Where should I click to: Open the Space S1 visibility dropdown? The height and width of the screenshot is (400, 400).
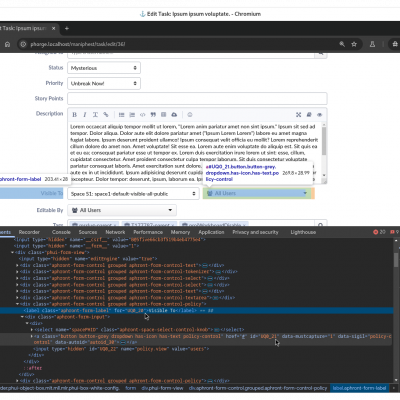(x=133, y=194)
